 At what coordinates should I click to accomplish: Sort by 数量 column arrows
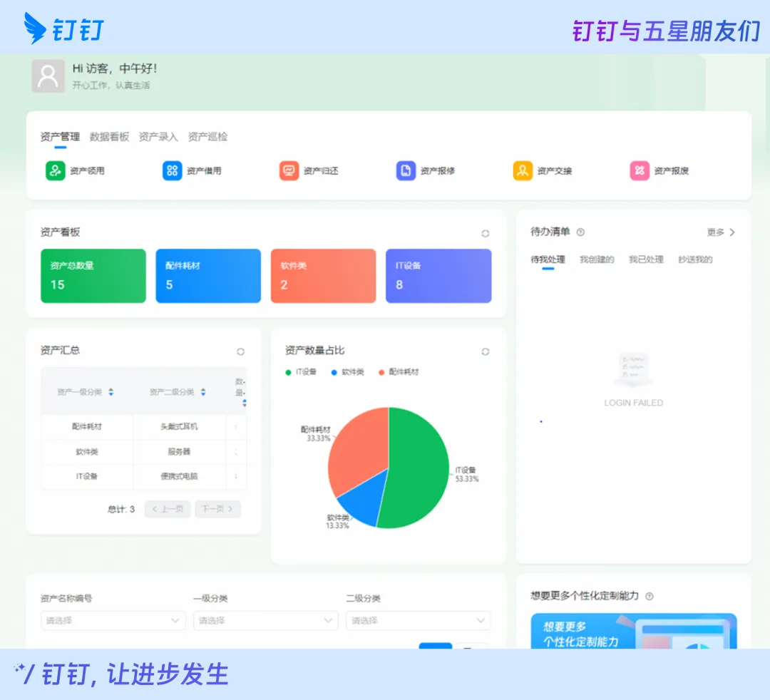point(245,403)
